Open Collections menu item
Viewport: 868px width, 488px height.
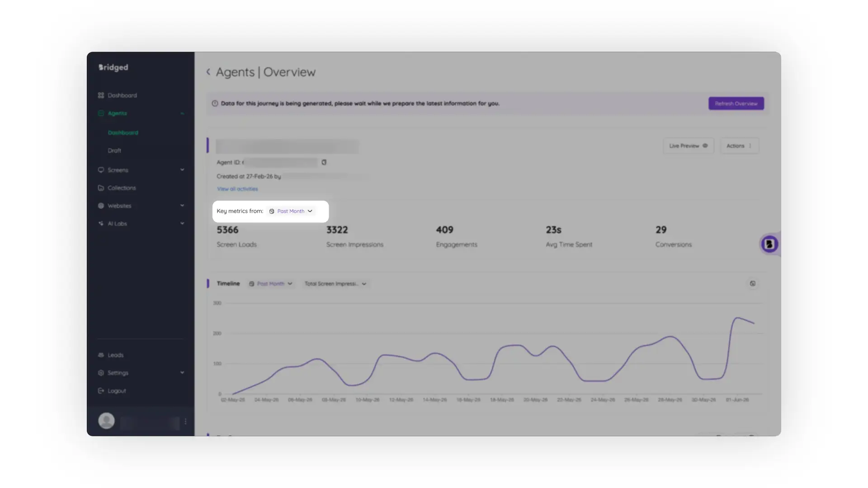[x=122, y=188]
